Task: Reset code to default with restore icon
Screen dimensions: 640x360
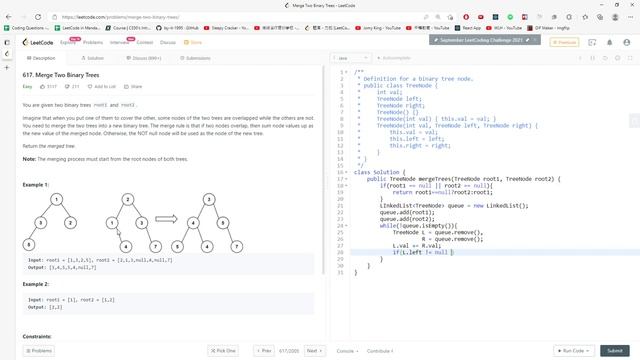Action: 605,58
